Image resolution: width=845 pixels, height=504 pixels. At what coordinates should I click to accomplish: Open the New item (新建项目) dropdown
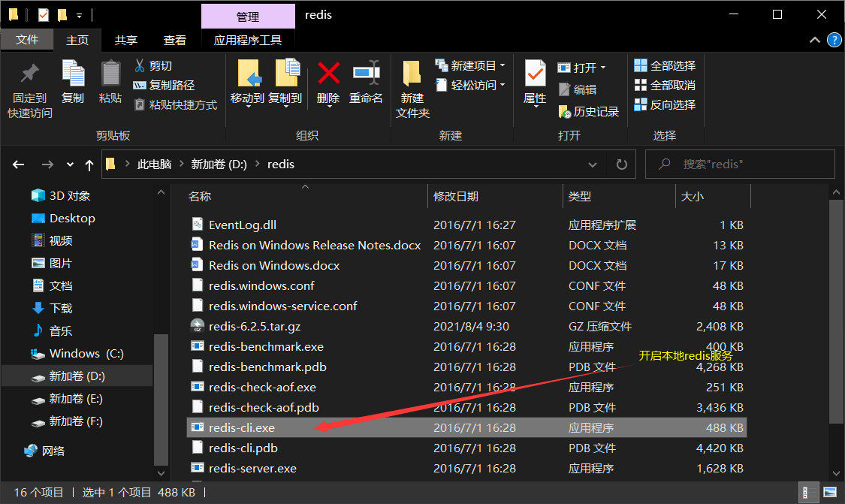470,66
